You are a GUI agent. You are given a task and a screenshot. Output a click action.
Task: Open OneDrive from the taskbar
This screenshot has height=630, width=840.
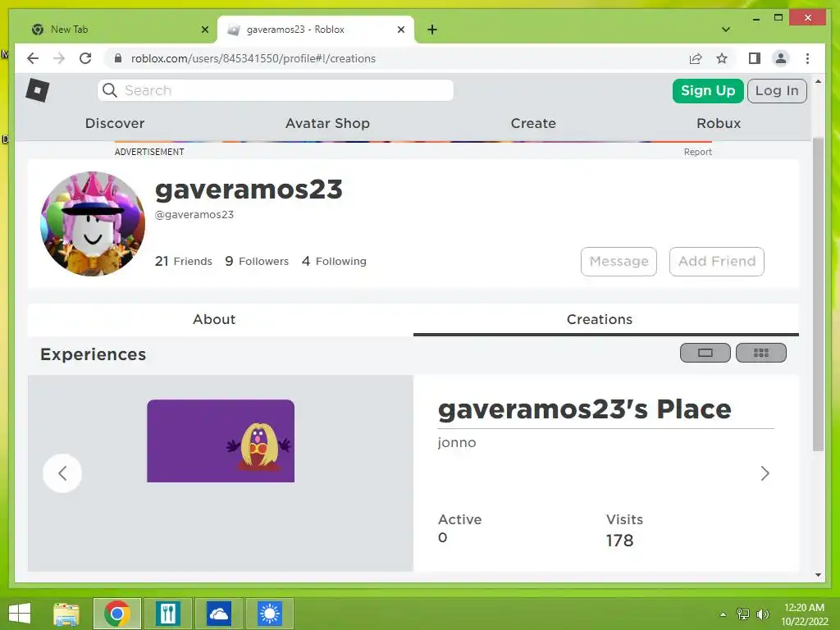218,614
